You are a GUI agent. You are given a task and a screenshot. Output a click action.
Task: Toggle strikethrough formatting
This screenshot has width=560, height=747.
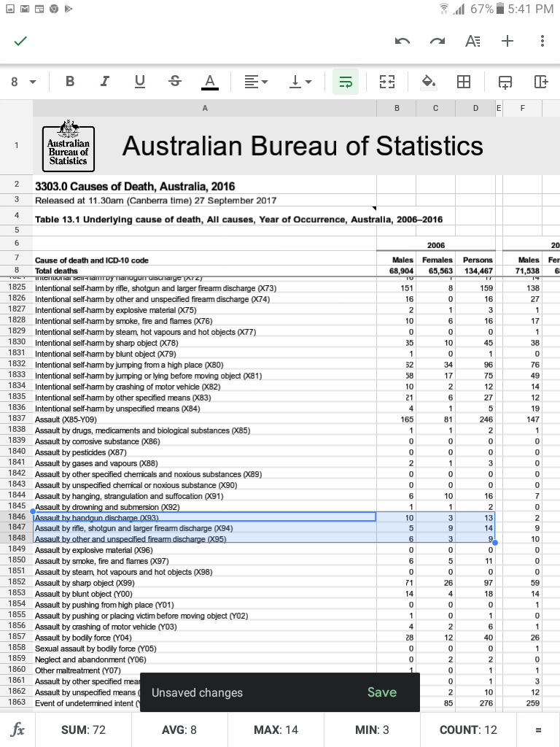175,82
